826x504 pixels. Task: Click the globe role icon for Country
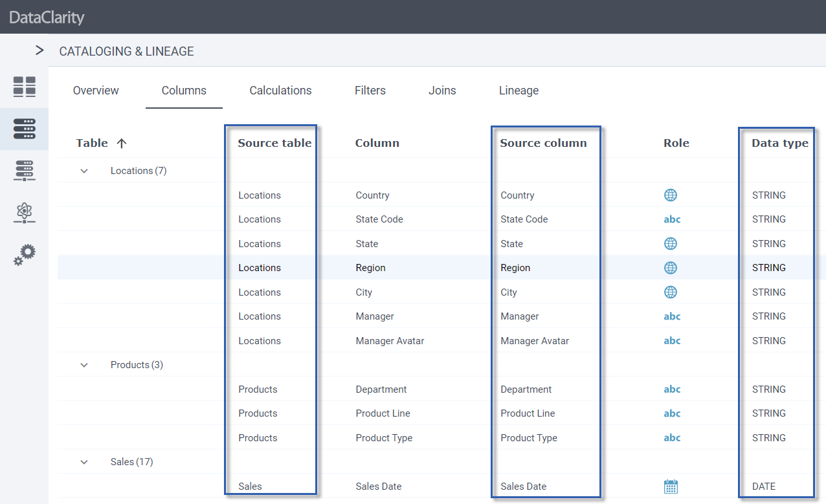click(x=671, y=195)
